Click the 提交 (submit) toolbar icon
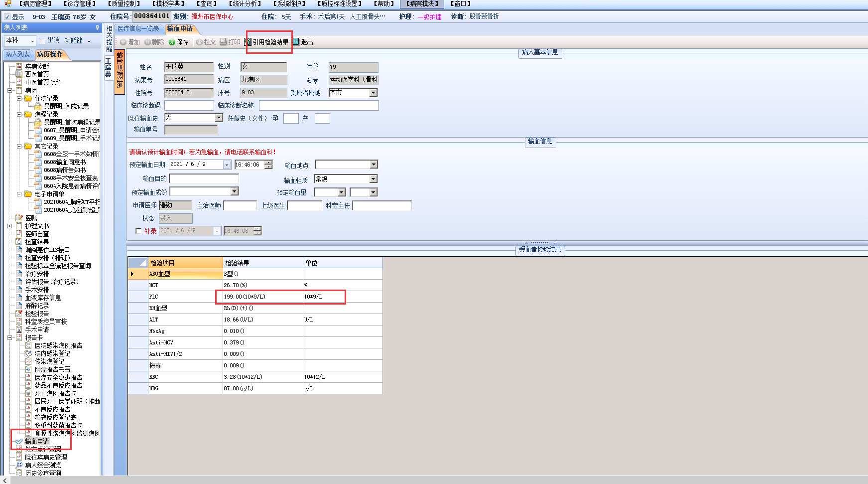 click(x=199, y=42)
